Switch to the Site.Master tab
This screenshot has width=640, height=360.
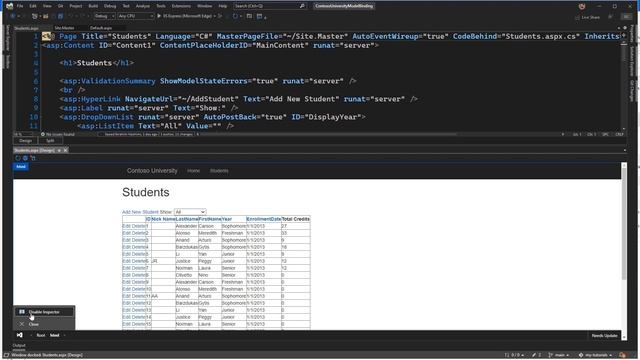64,28
